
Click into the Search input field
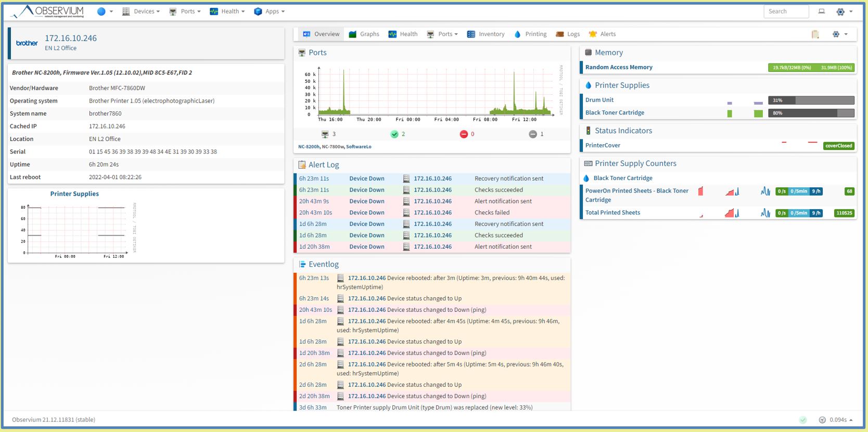786,11
